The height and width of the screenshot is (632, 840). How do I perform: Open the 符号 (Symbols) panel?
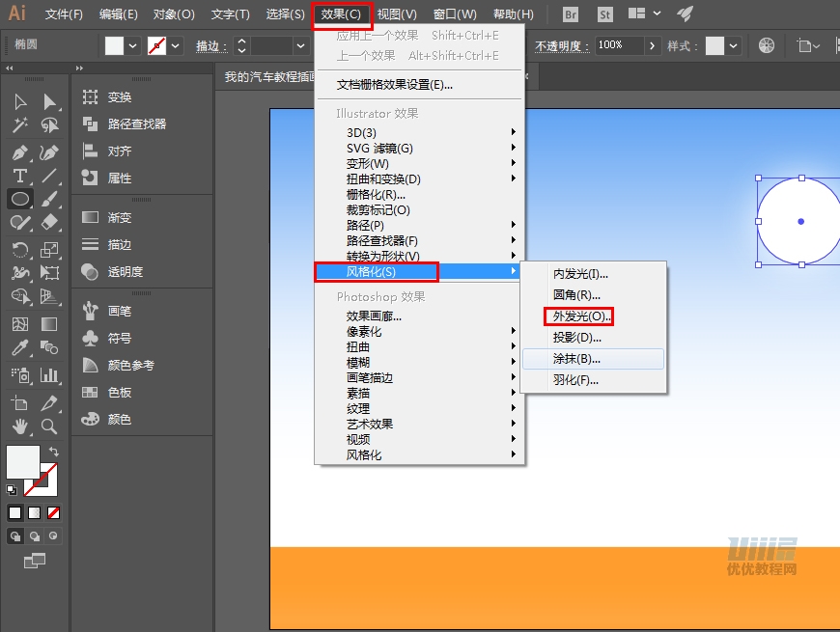[x=118, y=339]
